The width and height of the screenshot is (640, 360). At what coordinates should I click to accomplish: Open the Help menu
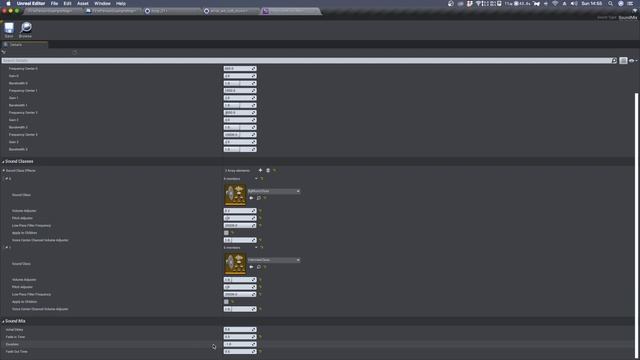click(121, 3)
